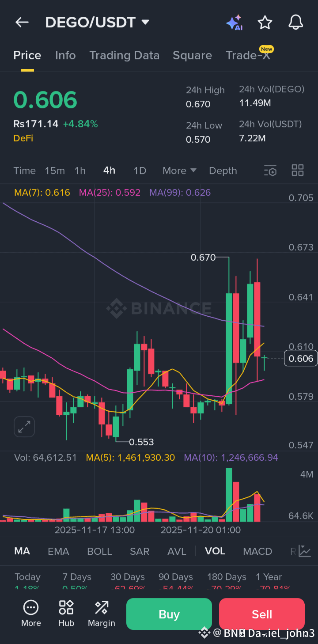Open the Depth chart view

(223, 170)
